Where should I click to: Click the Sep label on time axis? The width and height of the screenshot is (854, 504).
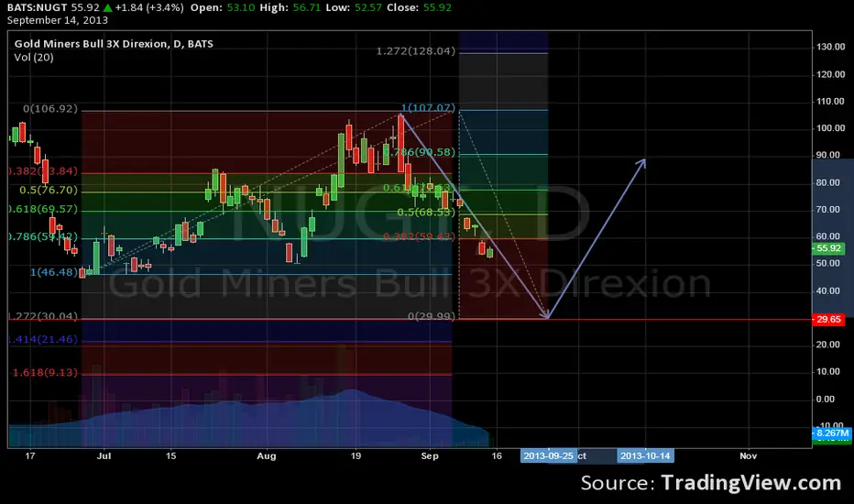[x=430, y=456]
